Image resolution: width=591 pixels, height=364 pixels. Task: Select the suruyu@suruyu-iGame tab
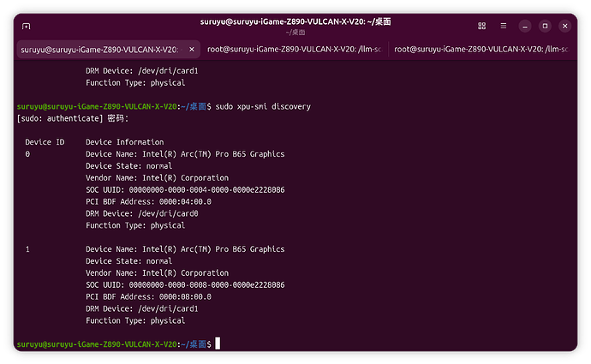(108, 50)
